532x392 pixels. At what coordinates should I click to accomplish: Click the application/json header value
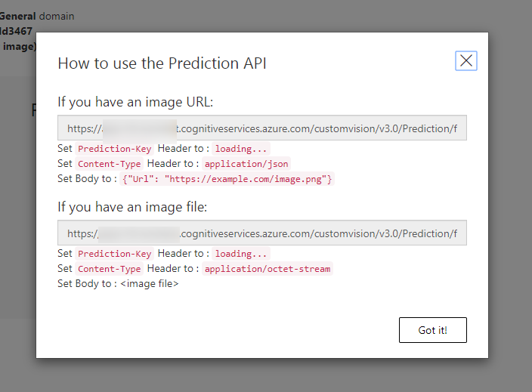tap(246, 164)
